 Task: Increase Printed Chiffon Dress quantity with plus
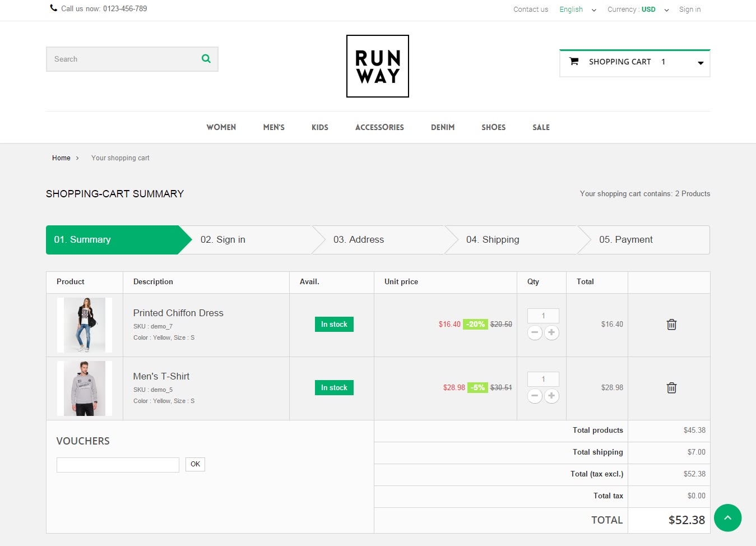point(551,332)
